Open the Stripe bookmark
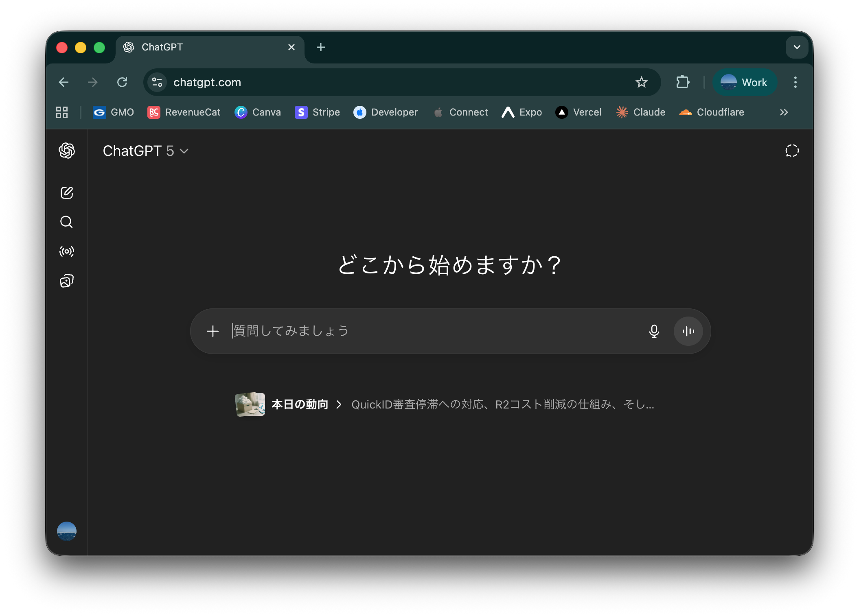This screenshot has height=616, width=859. [317, 112]
